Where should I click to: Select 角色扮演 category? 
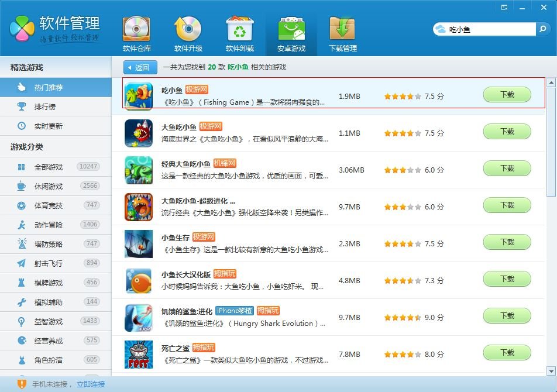click(x=56, y=360)
